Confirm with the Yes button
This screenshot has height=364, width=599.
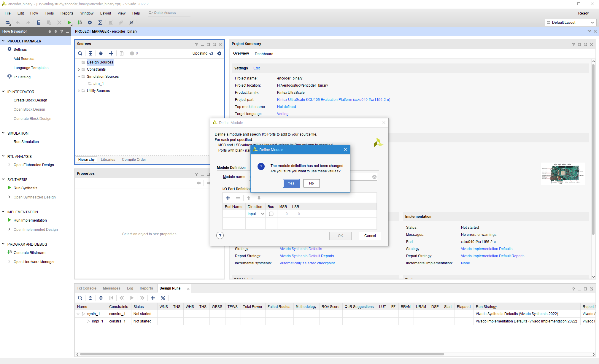point(291,183)
